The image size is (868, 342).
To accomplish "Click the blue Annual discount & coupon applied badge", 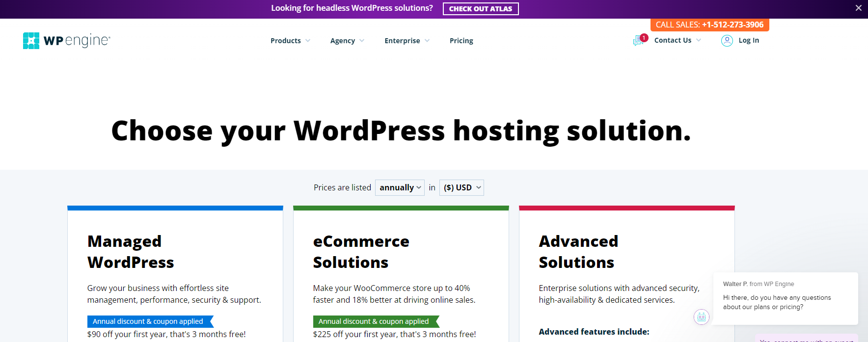I will 150,321.
